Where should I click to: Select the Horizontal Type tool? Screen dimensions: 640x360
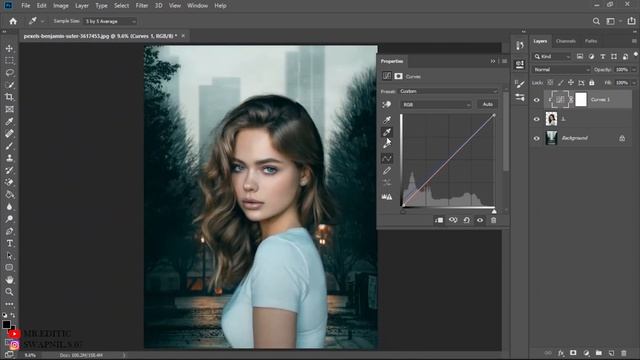pyautogui.click(x=9, y=243)
